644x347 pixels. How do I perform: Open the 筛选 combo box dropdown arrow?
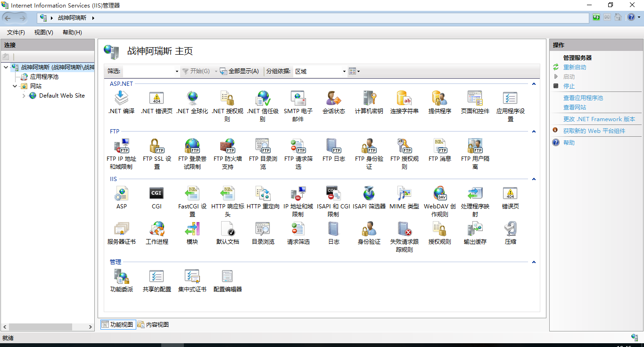(x=177, y=71)
